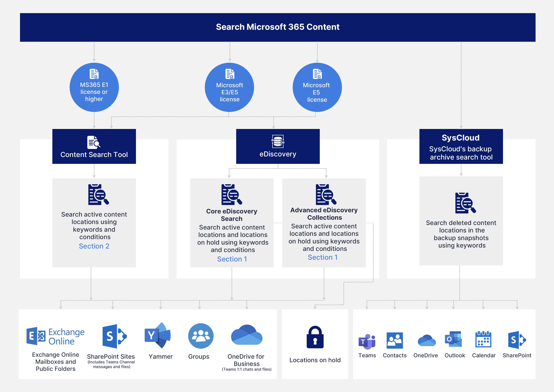Open Section 1 link under Core eDiscovery Search
Viewport: 554px width, 392px height.
[232, 259]
